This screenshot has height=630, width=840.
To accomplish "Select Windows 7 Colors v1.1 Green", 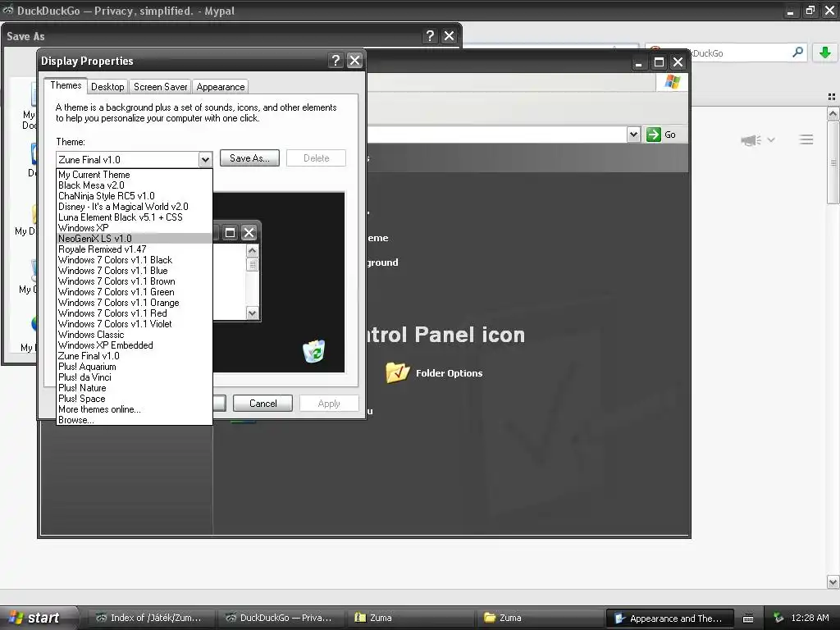I will coord(134,293).
